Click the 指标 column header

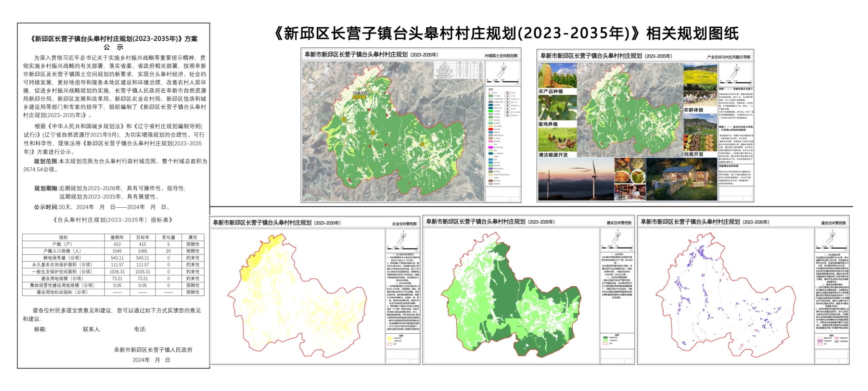pos(63,237)
